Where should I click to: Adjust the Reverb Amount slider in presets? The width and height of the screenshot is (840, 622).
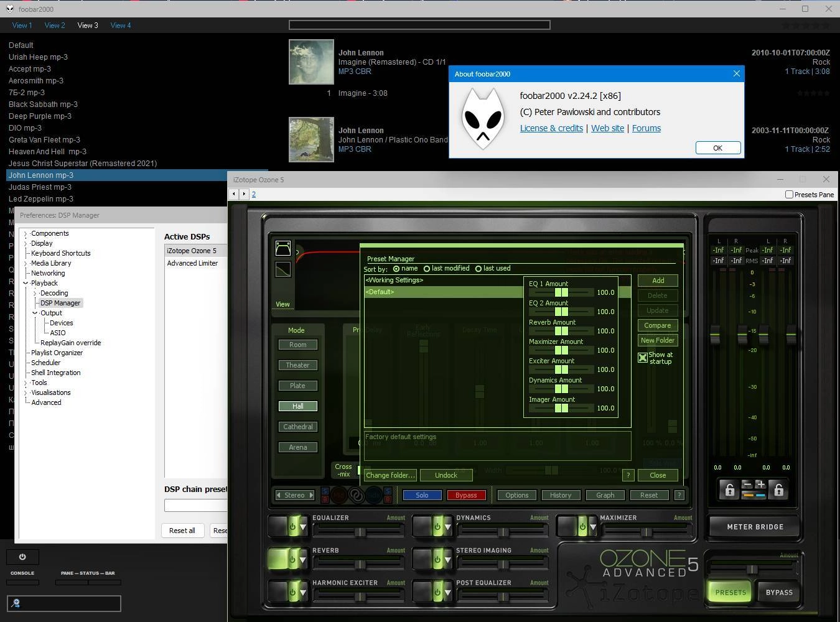click(561, 331)
